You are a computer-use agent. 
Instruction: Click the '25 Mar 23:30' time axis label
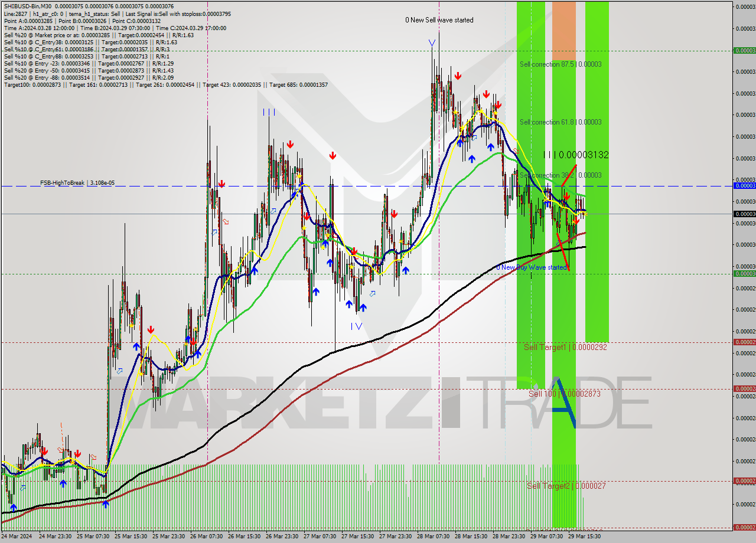coord(169,537)
